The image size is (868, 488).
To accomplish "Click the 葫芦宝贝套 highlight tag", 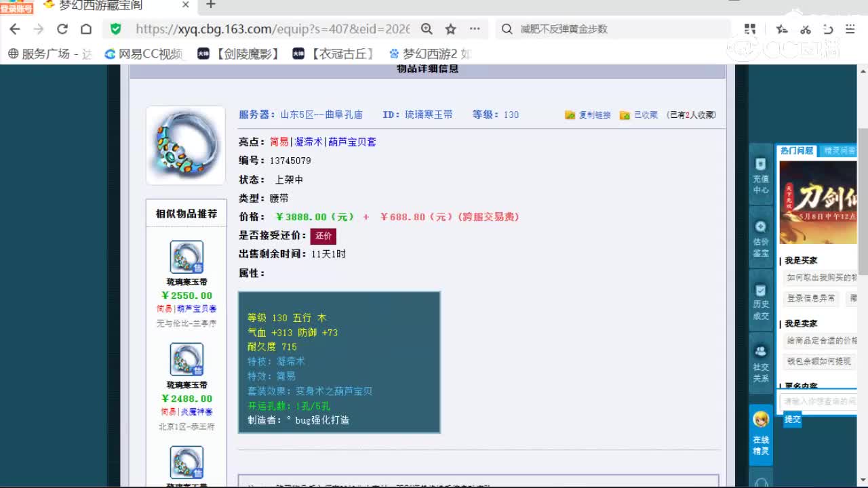I will click(352, 142).
